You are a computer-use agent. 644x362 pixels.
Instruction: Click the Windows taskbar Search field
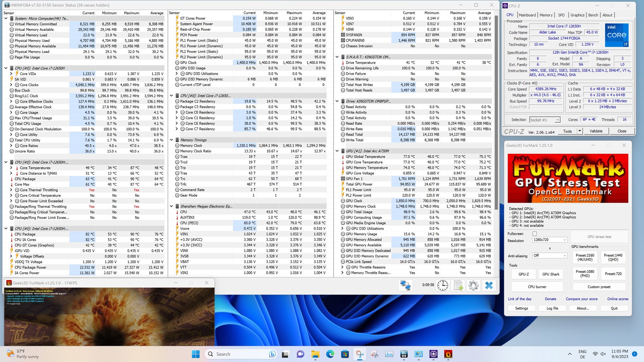(x=240, y=354)
